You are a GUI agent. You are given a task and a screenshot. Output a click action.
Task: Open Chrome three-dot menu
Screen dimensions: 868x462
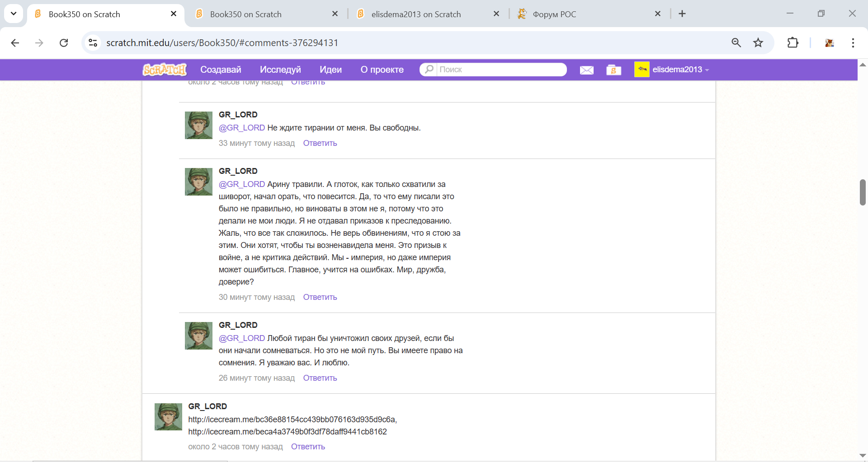tap(853, 43)
